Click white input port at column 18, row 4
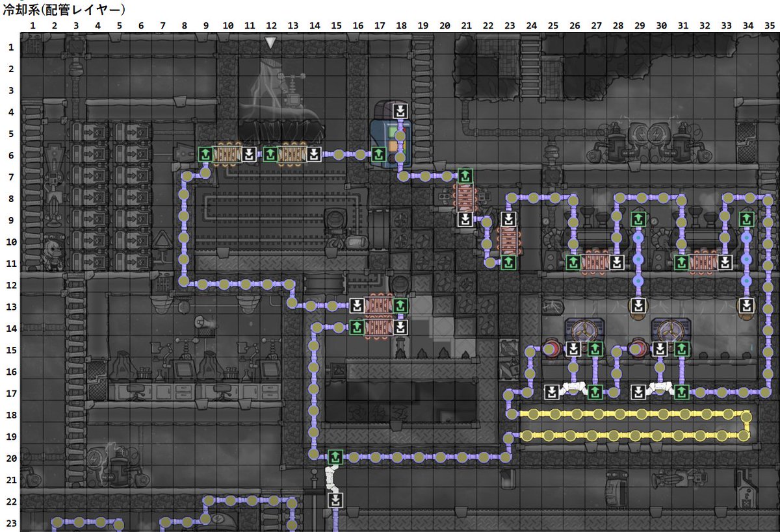Screen dimensions: 780x532 tap(401, 110)
